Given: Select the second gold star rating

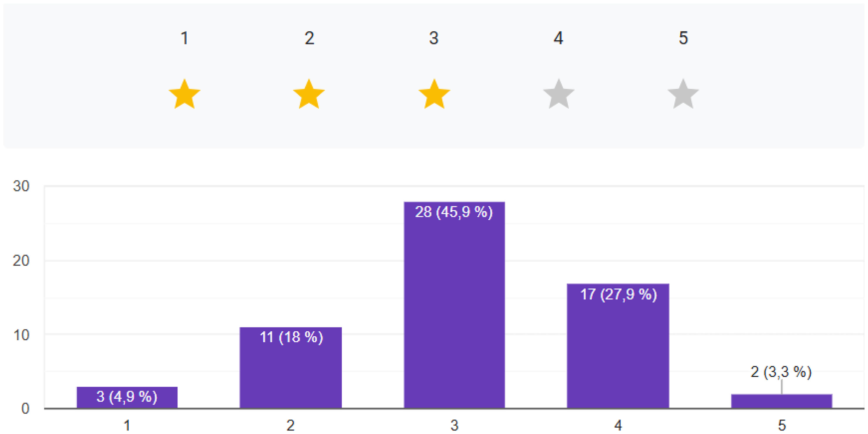Looking at the screenshot, I should (309, 94).
